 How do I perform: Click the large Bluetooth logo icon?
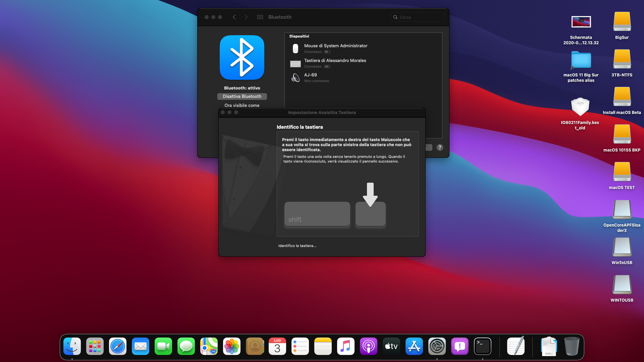pyautogui.click(x=242, y=57)
